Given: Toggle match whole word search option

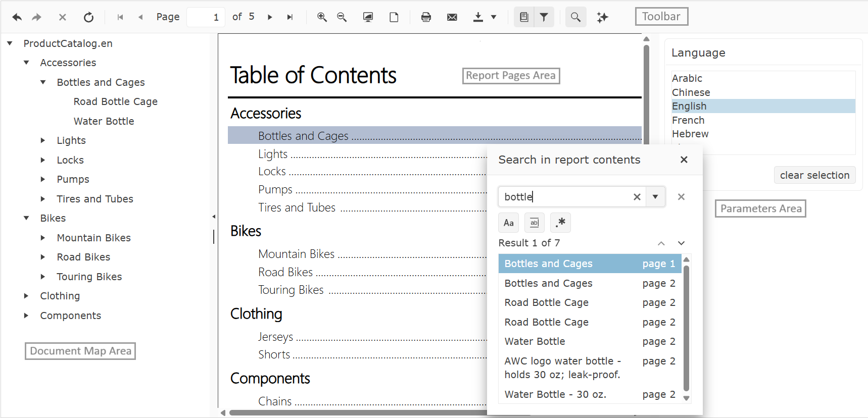Looking at the screenshot, I should (x=535, y=223).
